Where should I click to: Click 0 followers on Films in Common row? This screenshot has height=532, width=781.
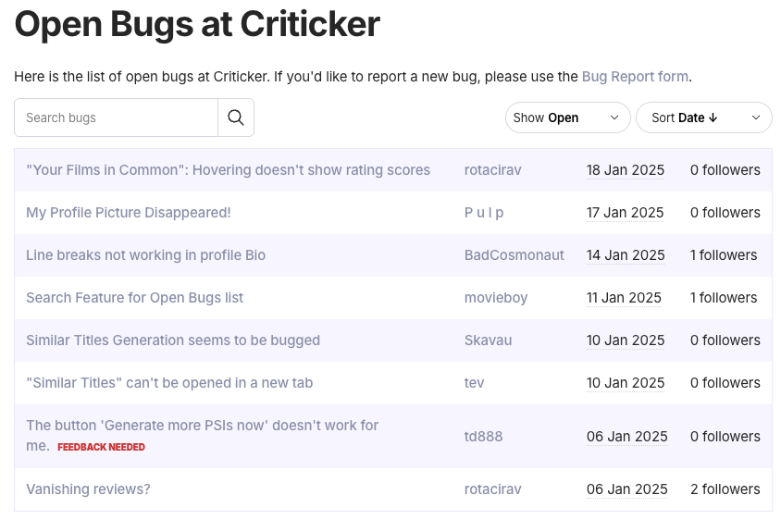coord(725,170)
